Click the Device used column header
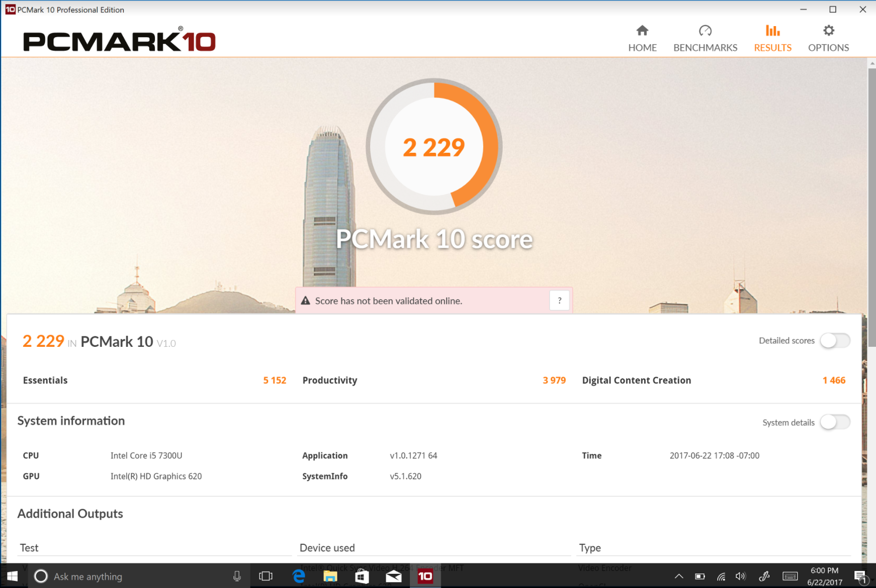Viewport: 876px width, 588px height. coord(327,548)
